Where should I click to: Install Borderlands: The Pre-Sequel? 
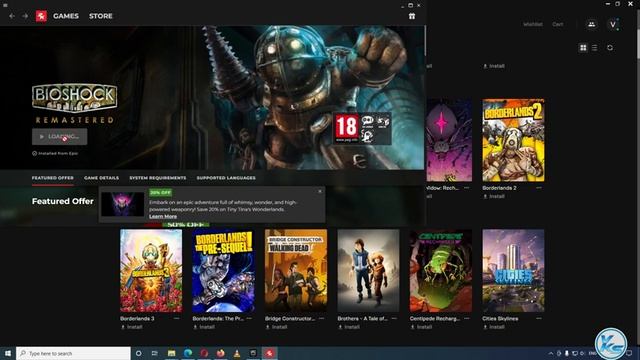pyautogui.click(x=204, y=327)
